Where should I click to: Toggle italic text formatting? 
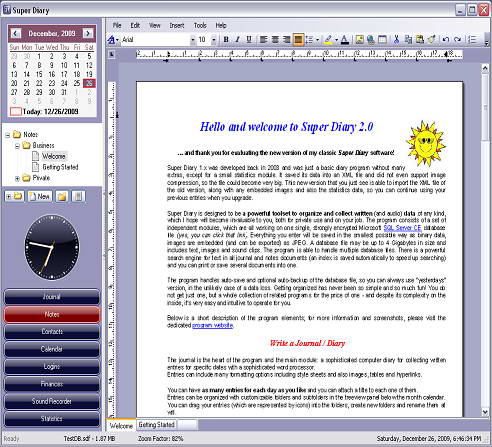237,40
